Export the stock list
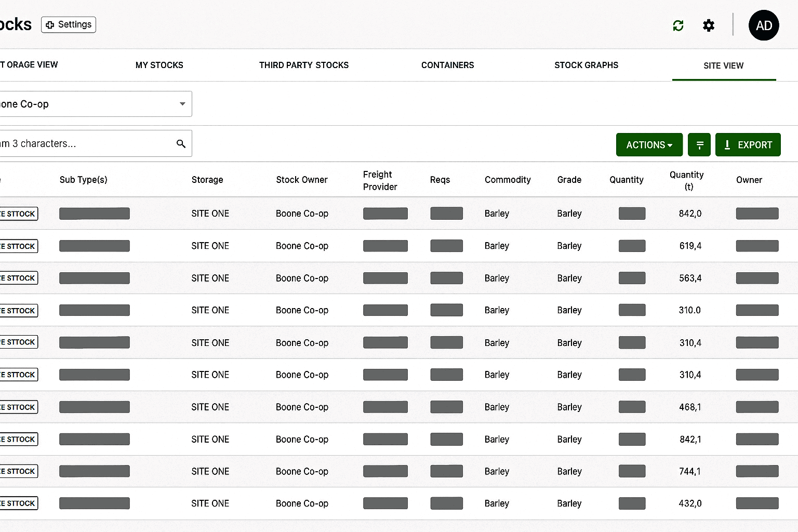The image size is (798, 532). [x=748, y=145]
